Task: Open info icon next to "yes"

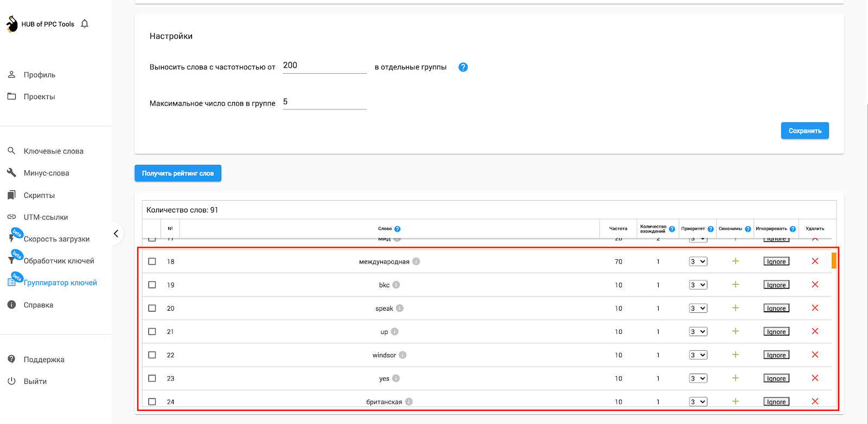Action: [x=396, y=378]
